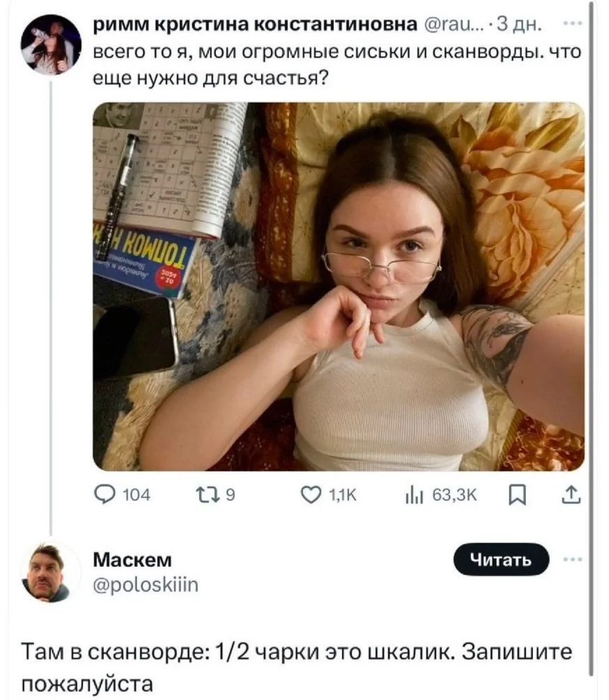Open the original poster's round avatar

point(51,45)
